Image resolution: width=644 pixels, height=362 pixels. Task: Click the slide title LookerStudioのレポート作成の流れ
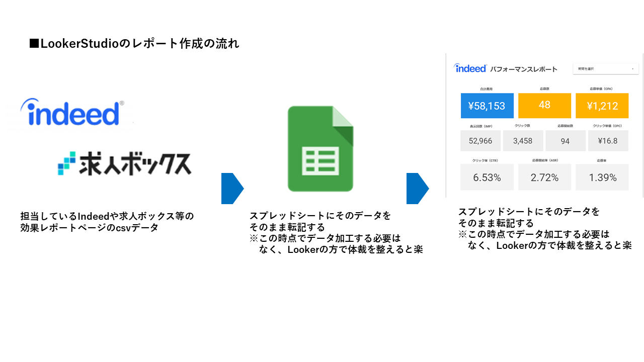click(134, 44)
